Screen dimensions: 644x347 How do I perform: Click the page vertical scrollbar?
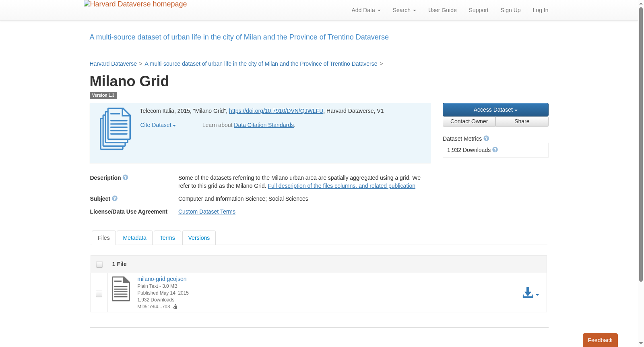(x=641, y=144)
